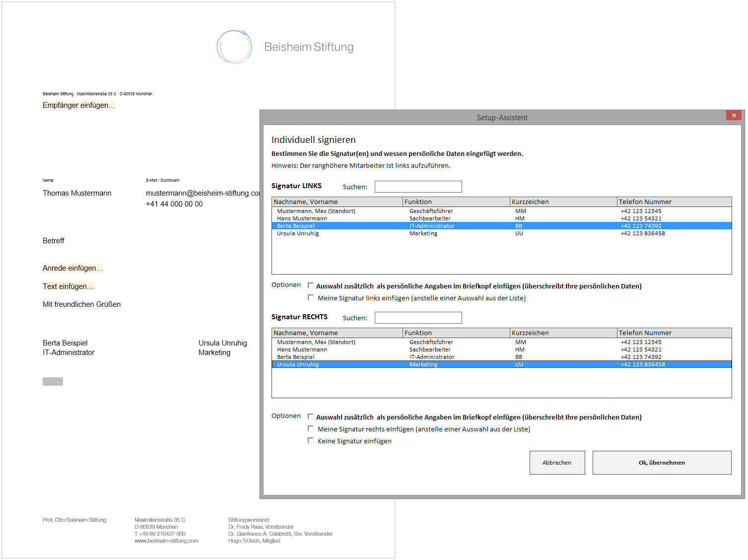Viewport: 748px width, 560px height.
Task: Tick 'Keine Signatur einfügen' checkbox
Action: click(311, 440)
